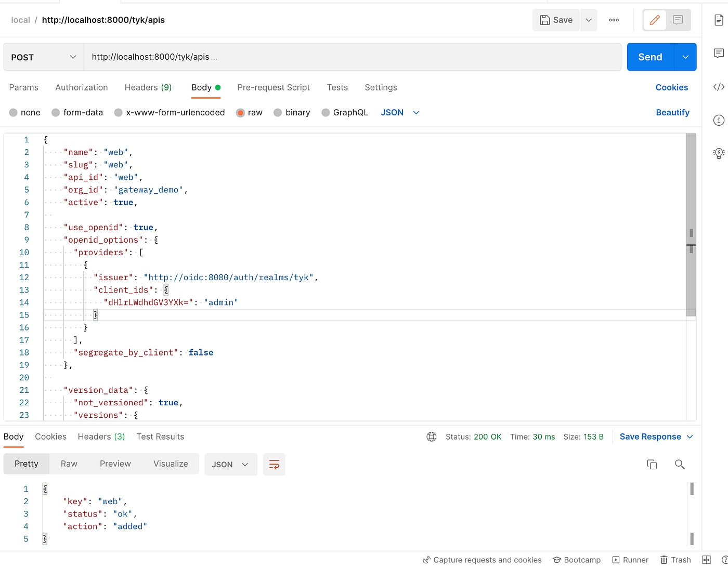This screenshot has height=568, width=728.
Task: Beautify the request body JSON
Action: 672,112
